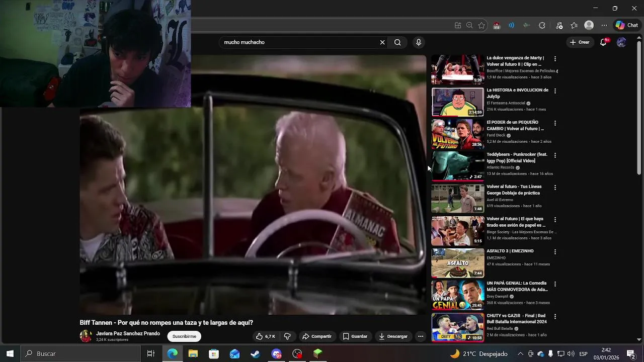The image size is (644, 362).
Task: Add page to favorites star icon
Action: coord(481,25)
